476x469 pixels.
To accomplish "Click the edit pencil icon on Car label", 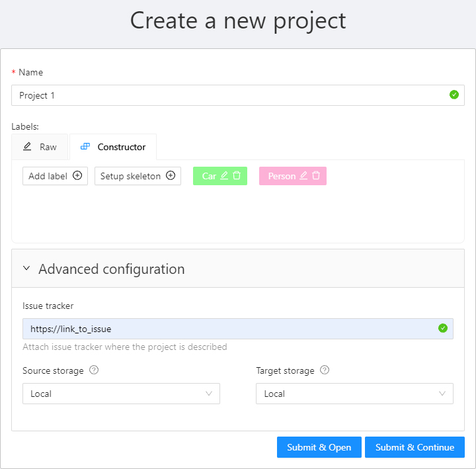I will 224,176.
